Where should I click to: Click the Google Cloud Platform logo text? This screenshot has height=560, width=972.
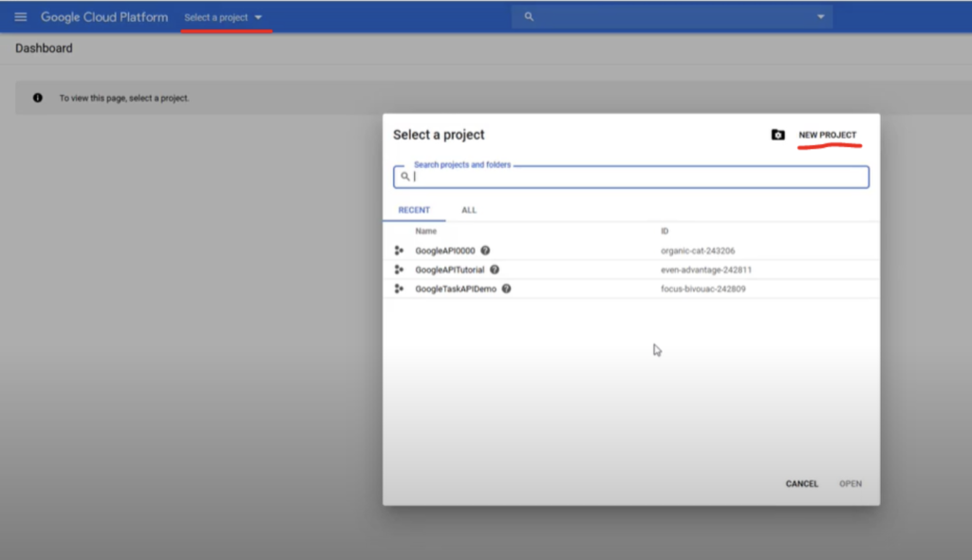[x=104, y=17]
